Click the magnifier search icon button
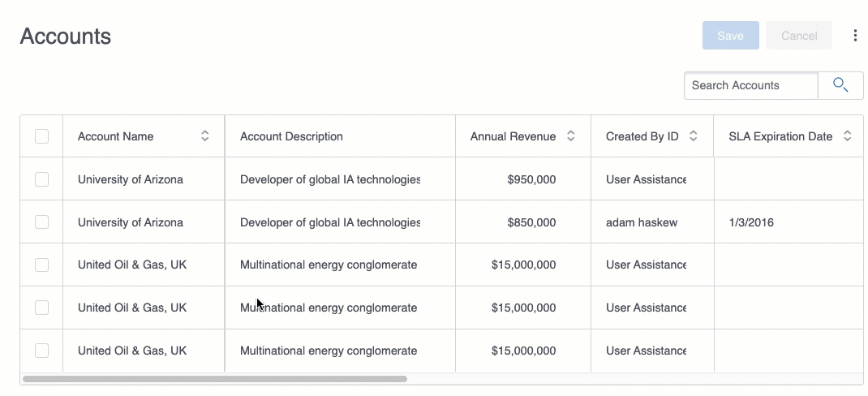868x396 pixels. [x=840, y=85]
